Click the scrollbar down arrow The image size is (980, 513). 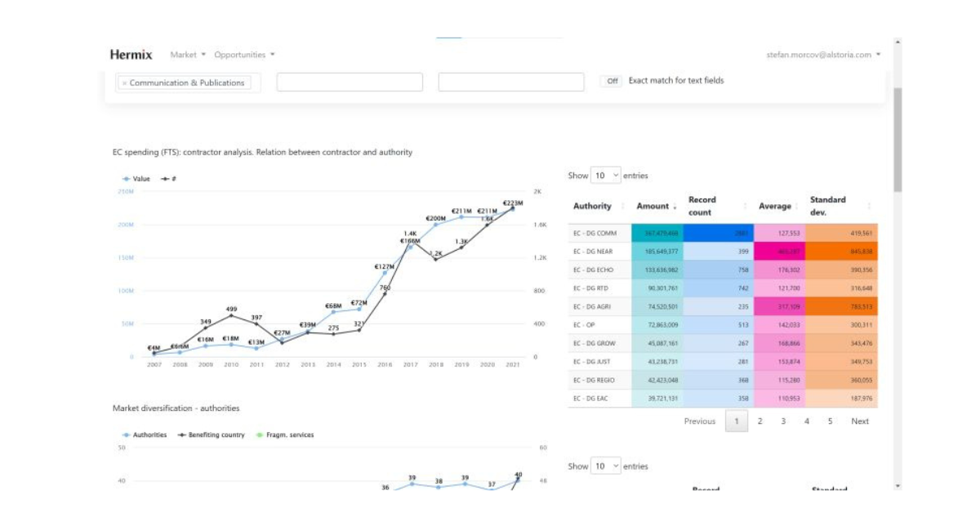(898, 485)
